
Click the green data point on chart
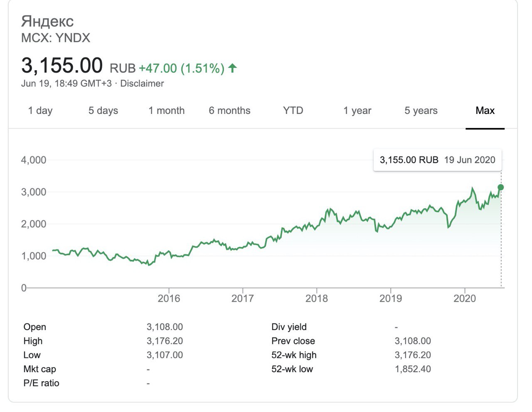tap(501, 187)
